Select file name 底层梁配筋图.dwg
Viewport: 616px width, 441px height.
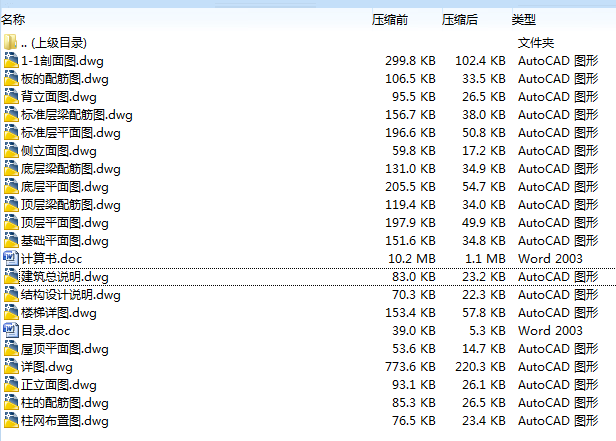pos(71,169)
